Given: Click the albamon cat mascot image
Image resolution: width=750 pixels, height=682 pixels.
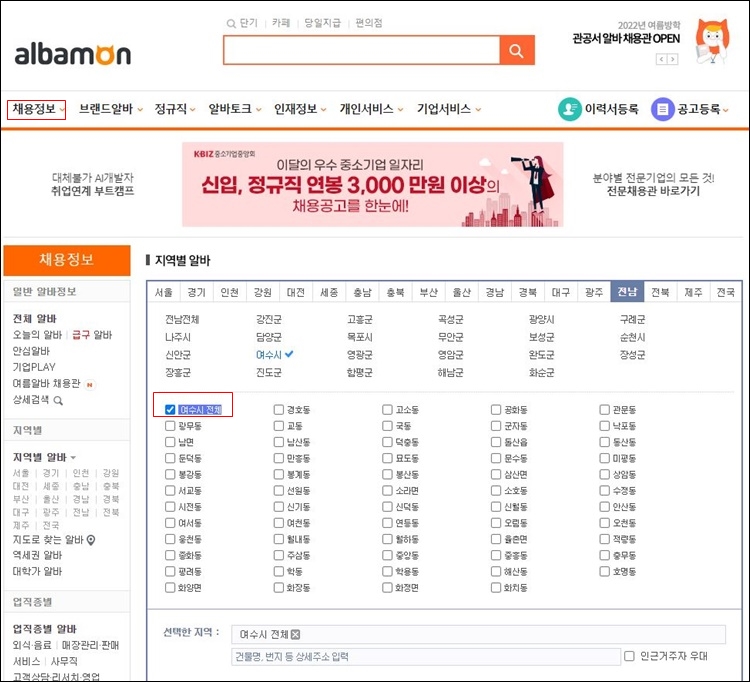Looking at the screenshot, I should 712,41.
